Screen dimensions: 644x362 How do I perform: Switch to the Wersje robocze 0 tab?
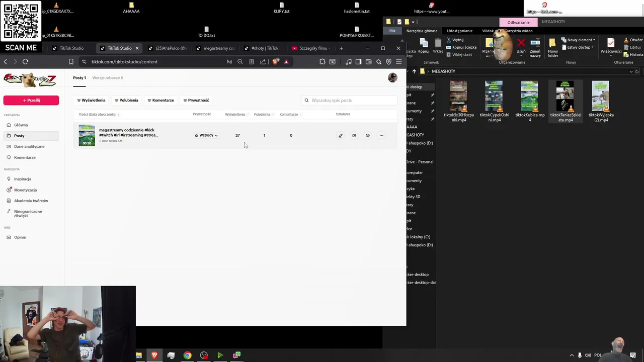pyautogui.click(x=108, y=78)
